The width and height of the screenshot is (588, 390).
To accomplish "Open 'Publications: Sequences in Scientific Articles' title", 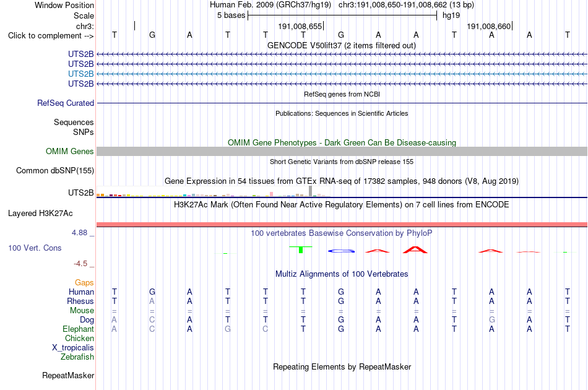I will [342, 113].
